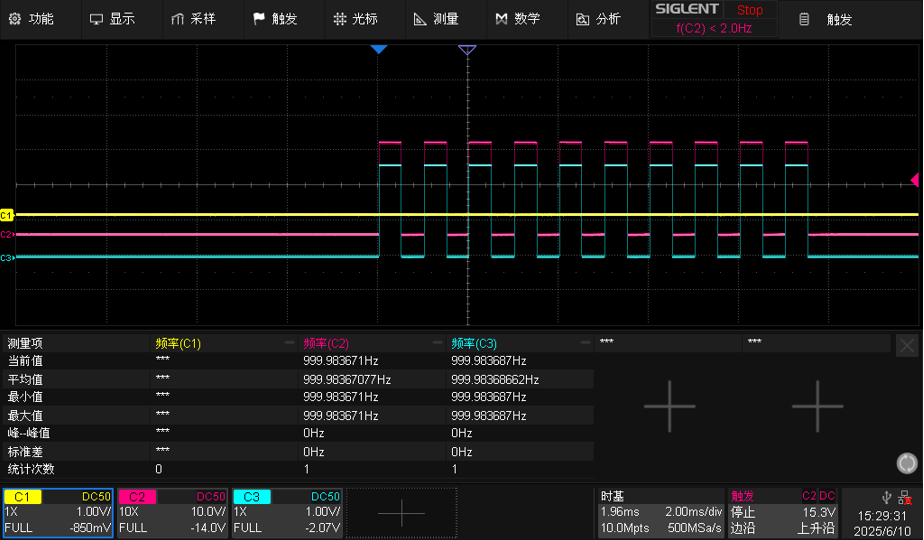Toggle the C2 channel box
The height and width of the screenshot is (540, 924).
[x=172, y=512]
